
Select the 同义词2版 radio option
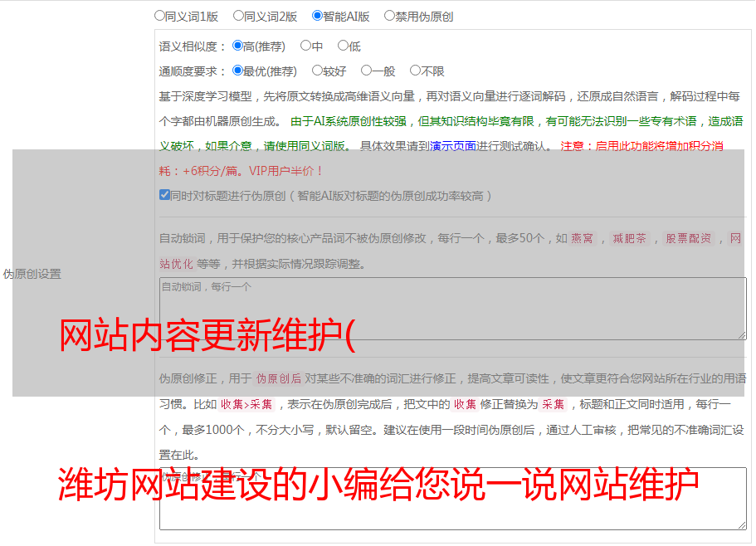point(238,16)
